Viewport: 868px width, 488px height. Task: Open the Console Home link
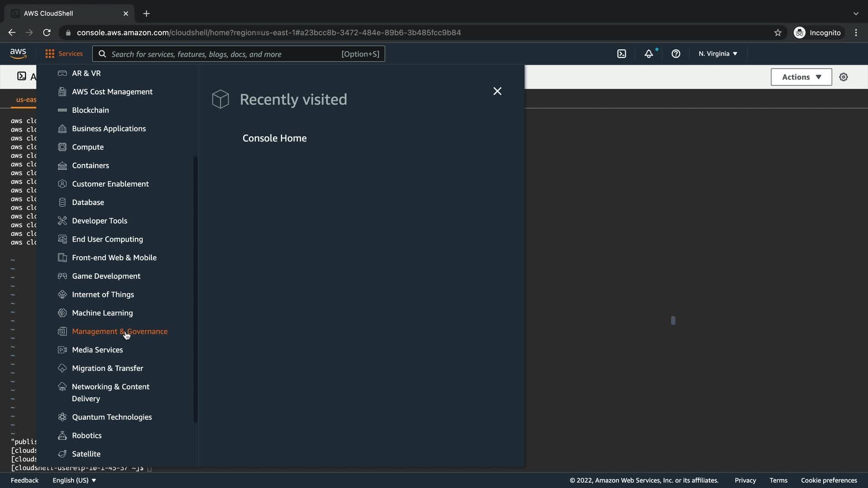tap(274, 138)
